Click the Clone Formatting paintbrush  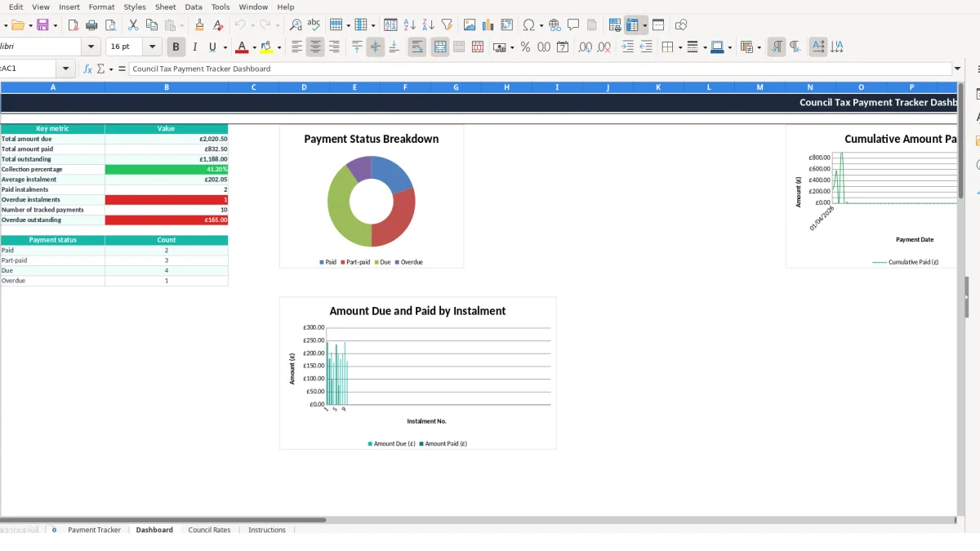(199, 25)
